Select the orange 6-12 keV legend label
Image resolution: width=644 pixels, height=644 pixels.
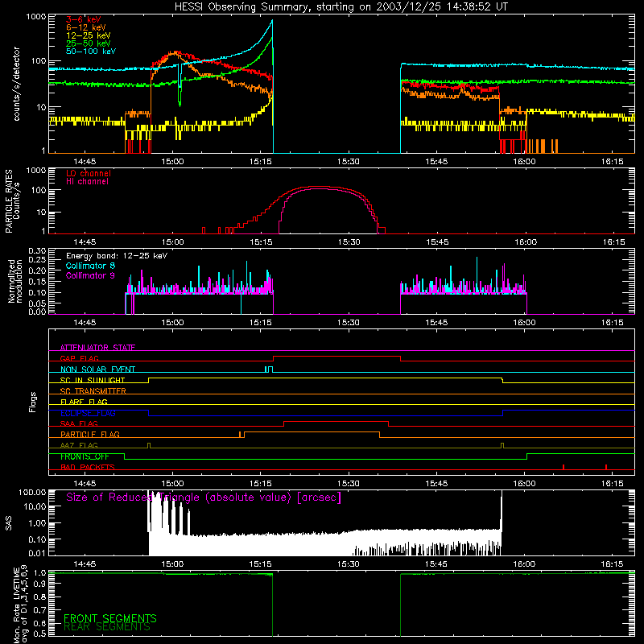pos(86,27)
